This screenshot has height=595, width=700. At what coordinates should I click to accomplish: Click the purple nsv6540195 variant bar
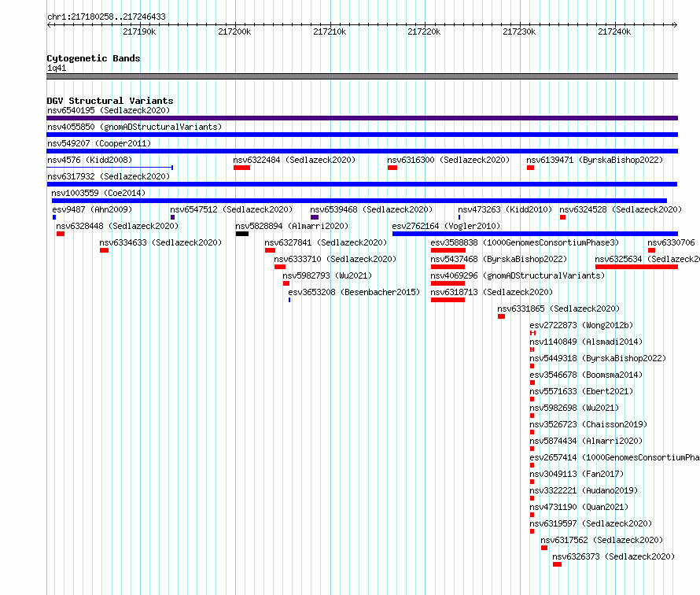pyautogui.click(x=362, y=118)
